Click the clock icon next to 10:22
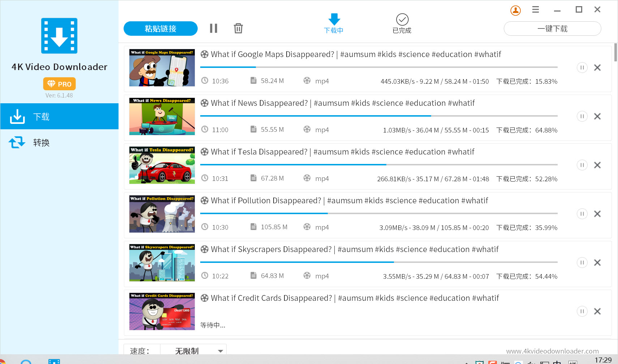The image size is (618, 364). 205,276
